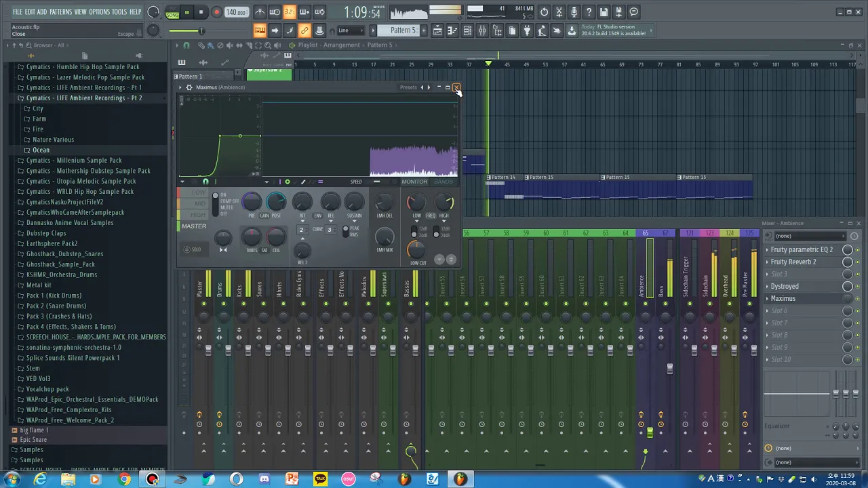The width and height of the screenshot is (868, 488).
Task: Toggle the link to controller icon
Action: (x=304, y=30)
